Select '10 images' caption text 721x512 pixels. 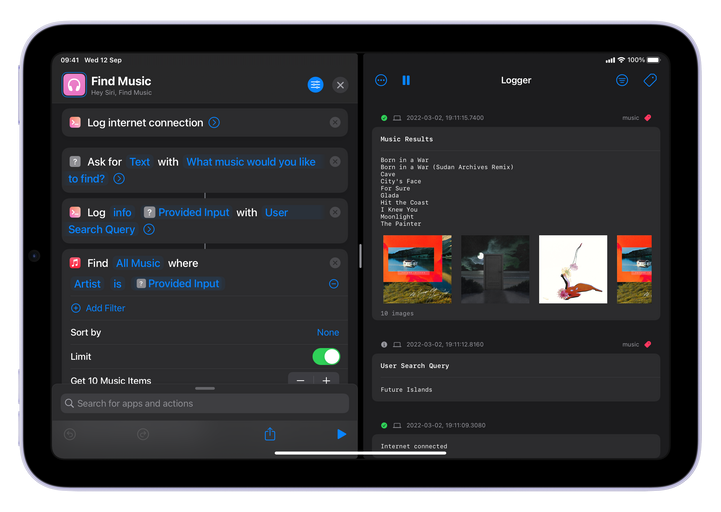tap(397, 313)
